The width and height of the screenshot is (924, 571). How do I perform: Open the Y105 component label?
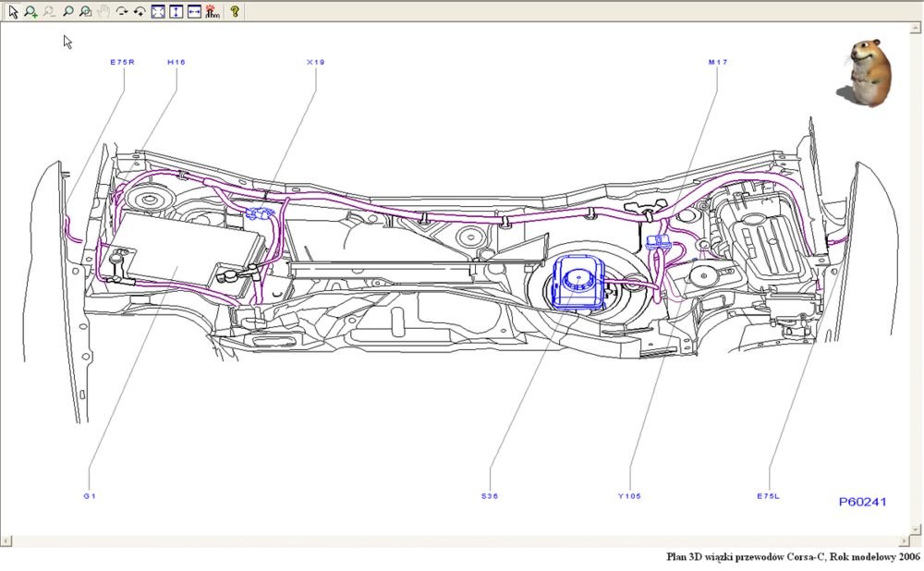629,496
